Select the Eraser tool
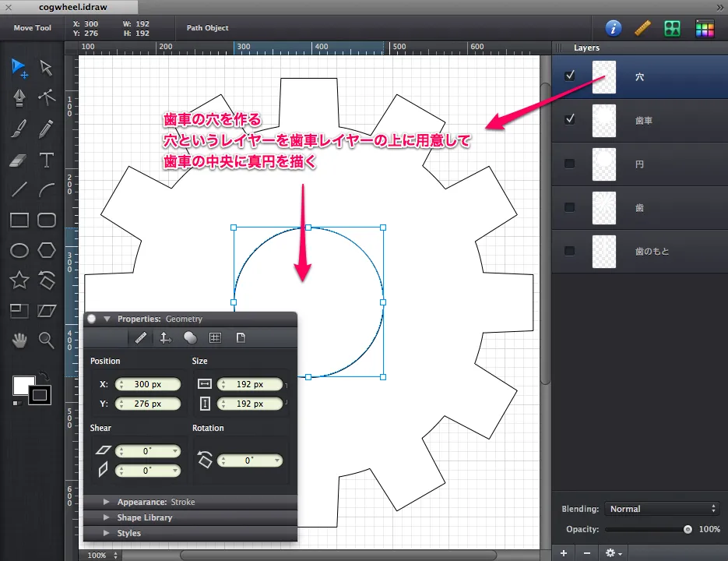The height and width of the screenshot is (561, 728). pos(19,161)
